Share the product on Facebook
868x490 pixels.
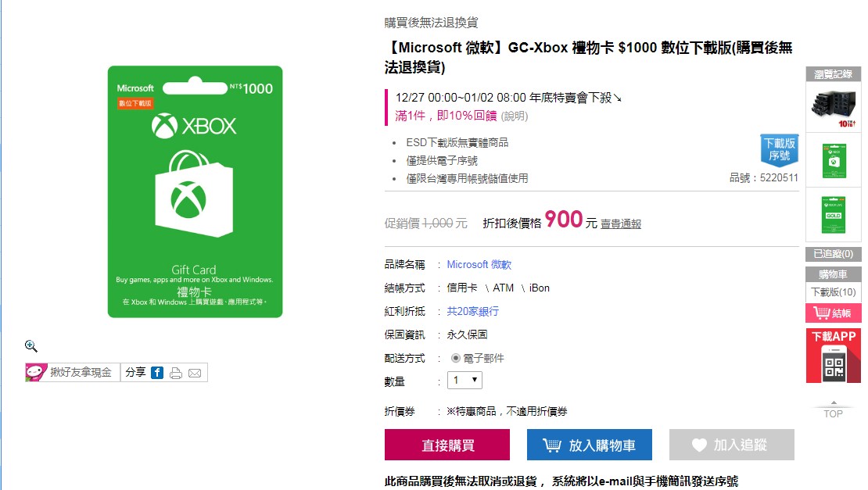[158, 372]
